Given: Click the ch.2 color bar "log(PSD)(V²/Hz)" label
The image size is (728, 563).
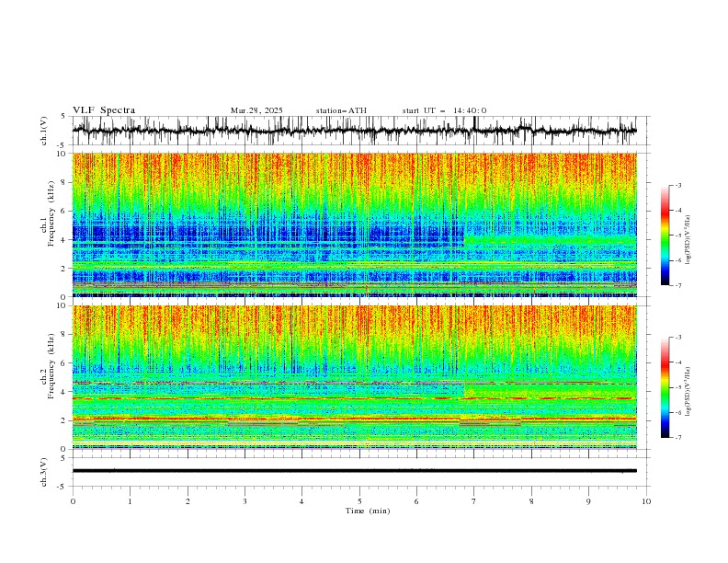Looking at the screenshot, I should (x=688, y=392).
